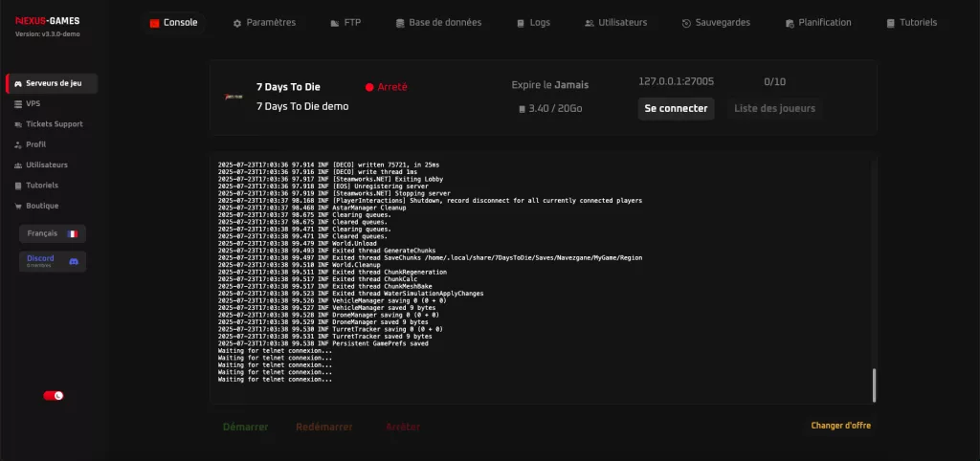This screenshot has width=980, height=461.
Task: Open the FTP tab
Action: pyautogui.click(x=345, y=23)
